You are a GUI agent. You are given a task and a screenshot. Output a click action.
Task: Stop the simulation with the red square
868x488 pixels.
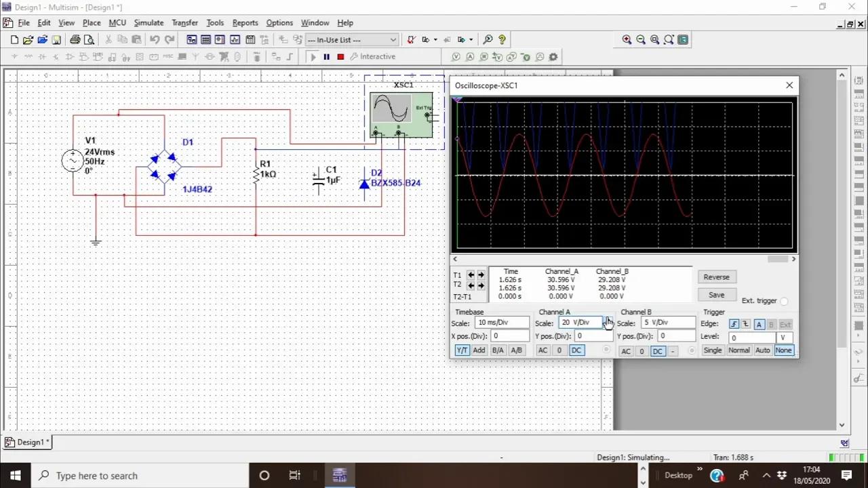pos(340,56)
